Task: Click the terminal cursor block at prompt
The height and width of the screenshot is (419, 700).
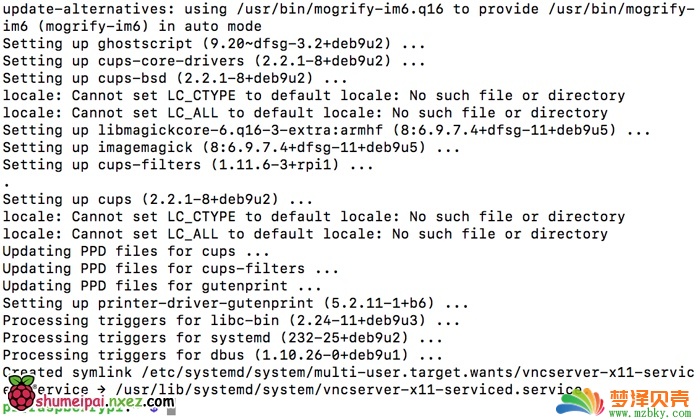Action: [171, 410]
